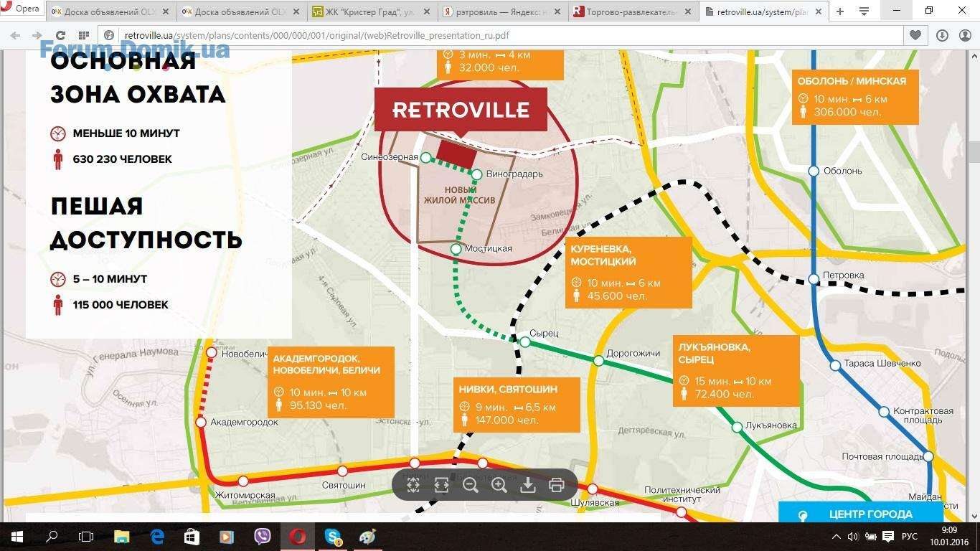Open the browser downloads icon

click(943, 35)
